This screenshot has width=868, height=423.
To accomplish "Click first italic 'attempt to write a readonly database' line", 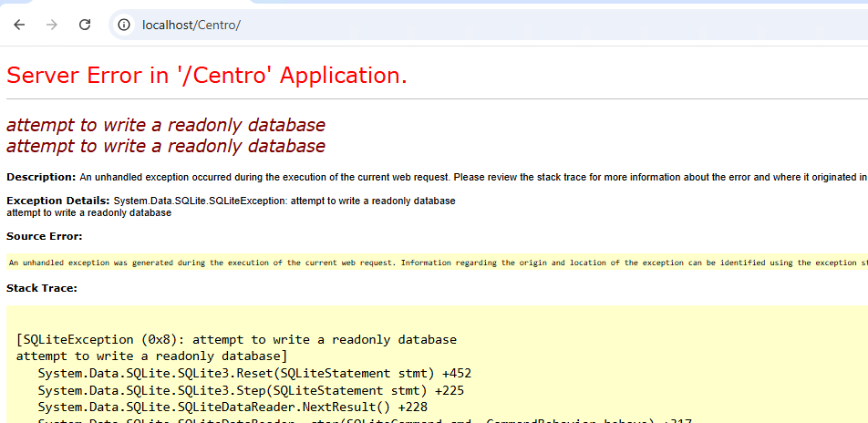I will coord(165,125).
